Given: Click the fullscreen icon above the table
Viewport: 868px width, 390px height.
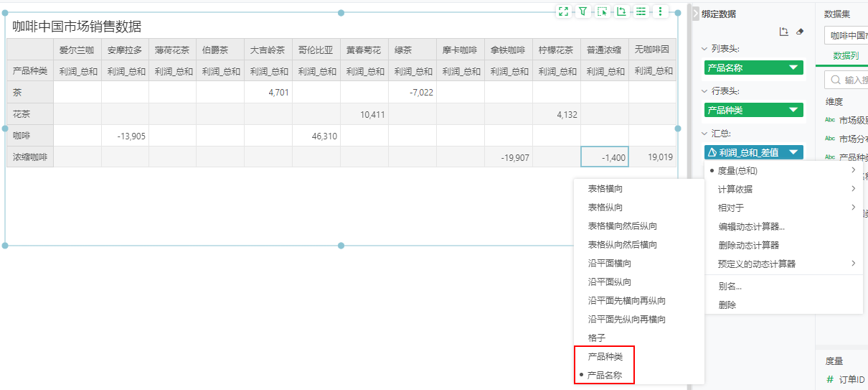Looking at the screenshot, I should click(563, 11).
